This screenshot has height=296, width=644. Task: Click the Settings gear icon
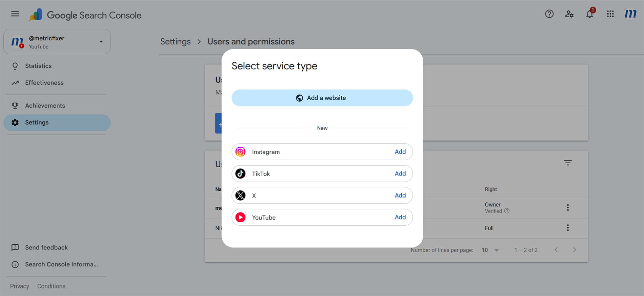[15, 123]
